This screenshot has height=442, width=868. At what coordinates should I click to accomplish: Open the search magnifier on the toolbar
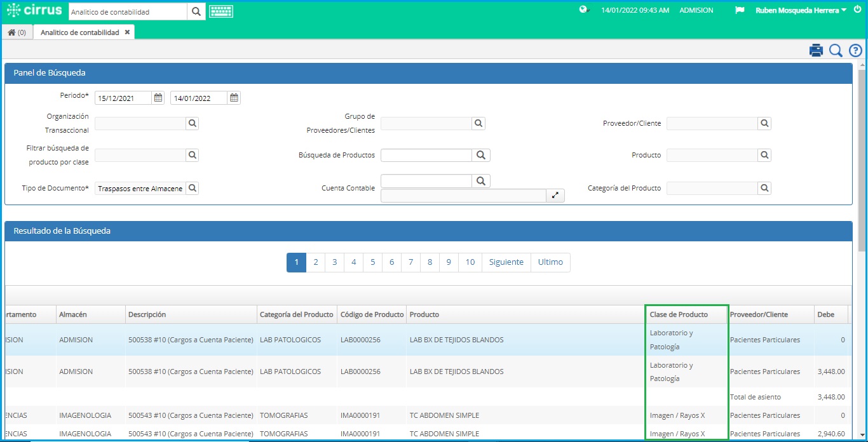(x=836, y=50)
